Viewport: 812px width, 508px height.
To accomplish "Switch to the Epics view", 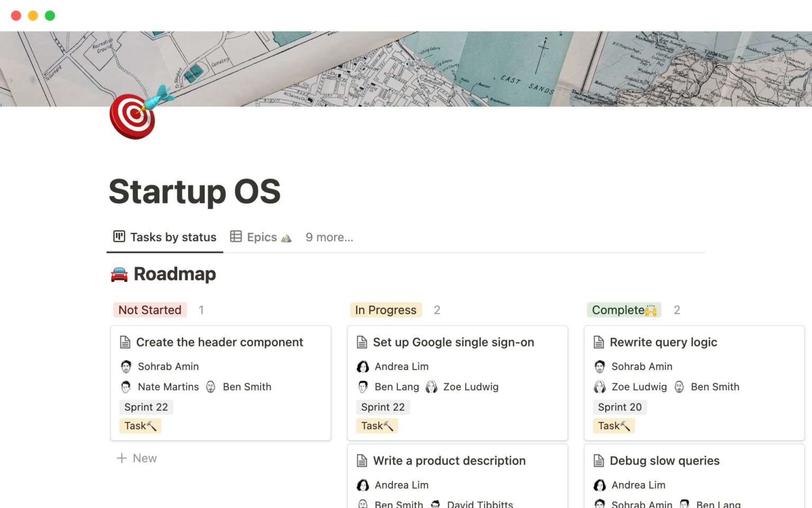I will pos(262,237).
